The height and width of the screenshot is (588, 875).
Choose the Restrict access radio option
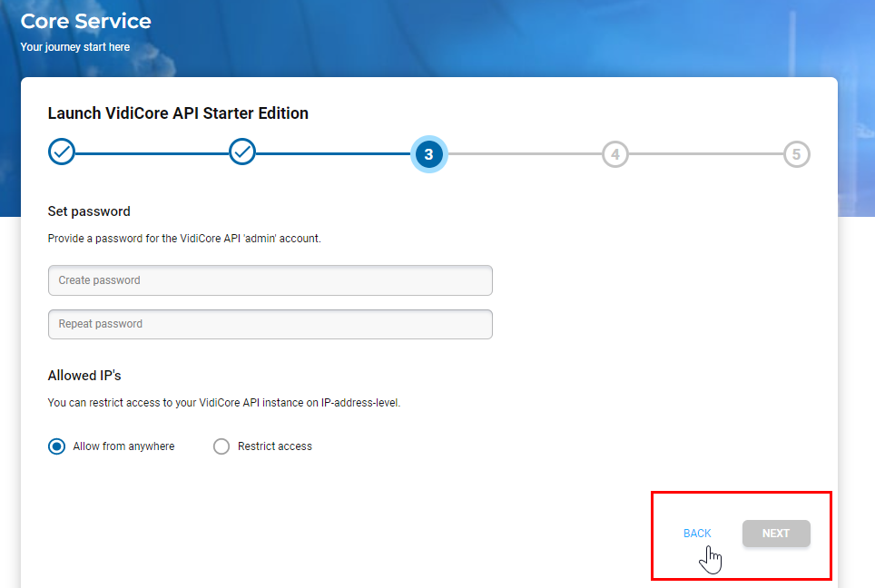tap(221, 446)
